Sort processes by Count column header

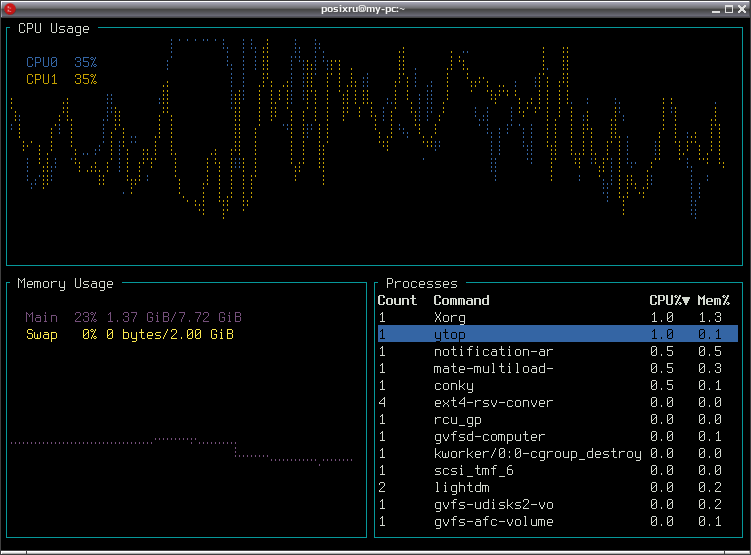(x=397, y=300)
